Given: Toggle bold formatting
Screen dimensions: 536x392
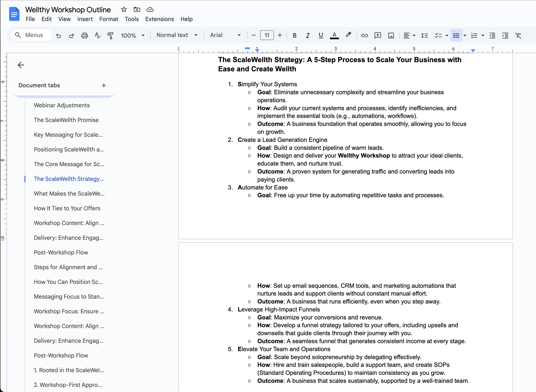Looking at the screenshot, I should point(294,36).
